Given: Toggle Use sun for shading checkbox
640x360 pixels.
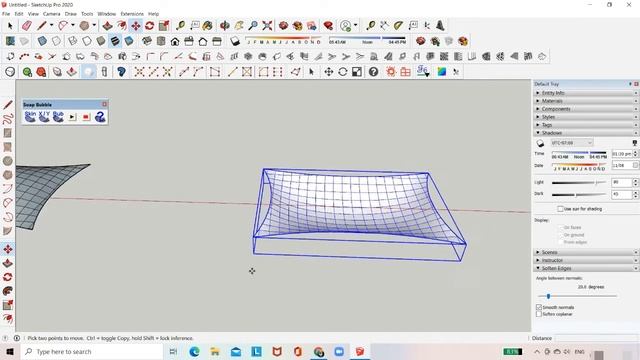Looking at the screenshot, I should click(560, 209).
